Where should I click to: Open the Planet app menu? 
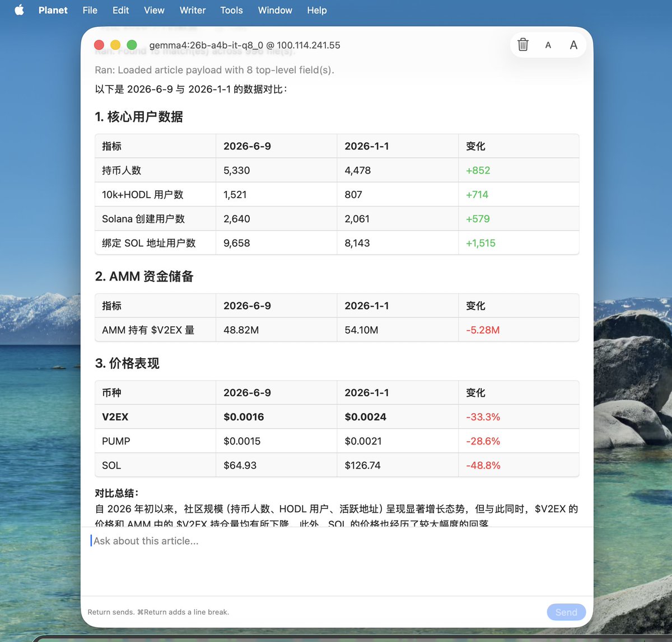tap(53, 10)
